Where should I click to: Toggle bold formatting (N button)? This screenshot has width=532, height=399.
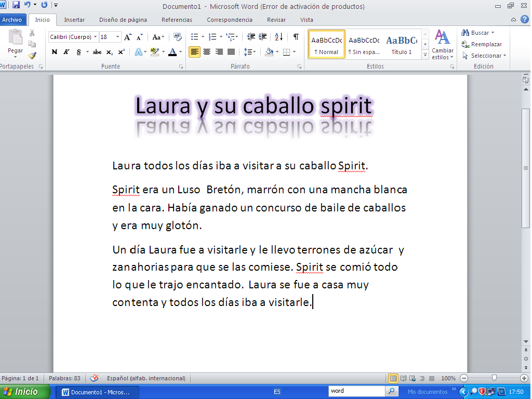55,52
